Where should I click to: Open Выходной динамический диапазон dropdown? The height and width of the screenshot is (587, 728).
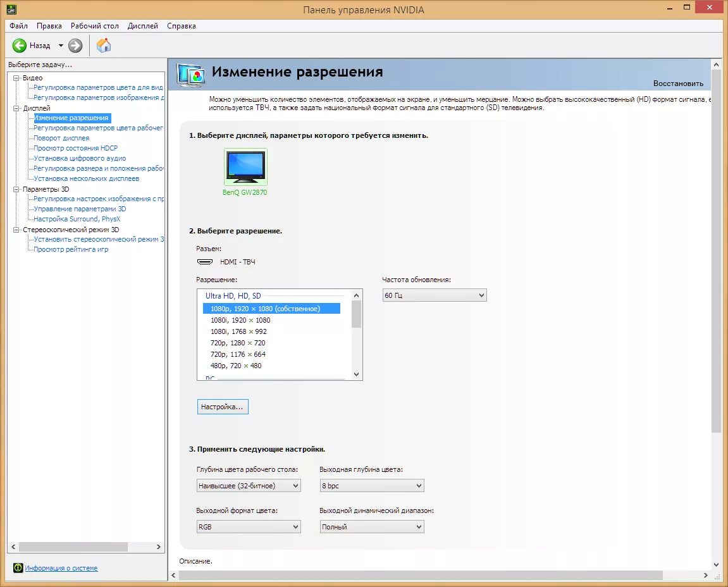point(372,527)
